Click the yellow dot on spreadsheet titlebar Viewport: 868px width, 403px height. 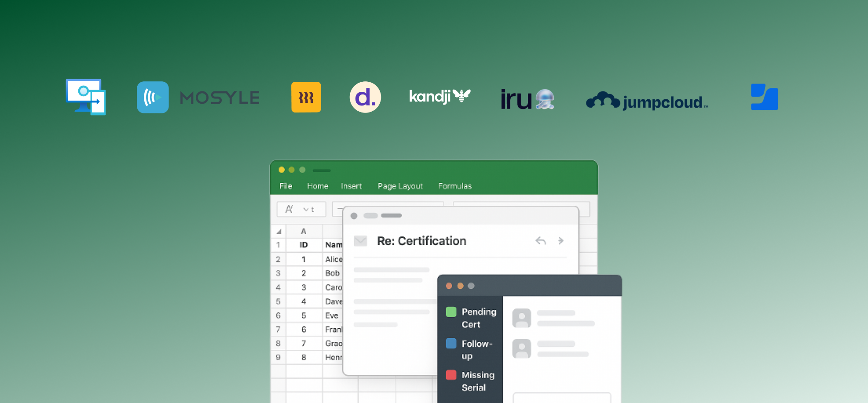(282, 170)
